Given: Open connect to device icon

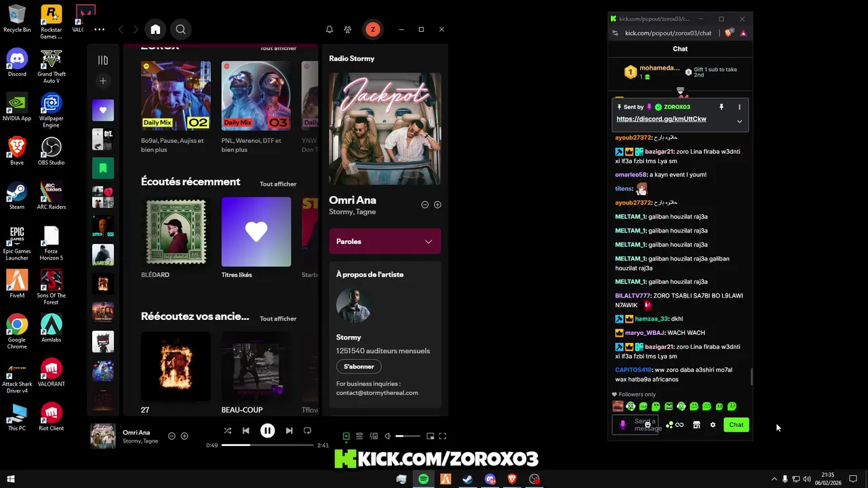Looking at the screenshot, I should coord(374,436).
